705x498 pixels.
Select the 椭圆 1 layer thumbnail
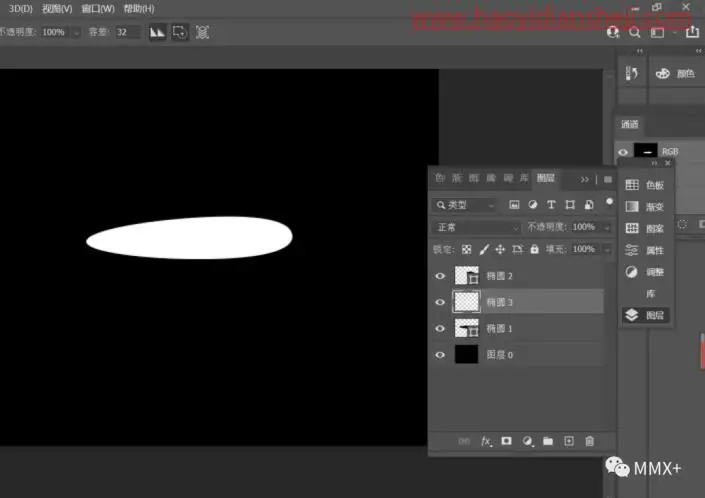pyautogui.click(x=467, y=328)
